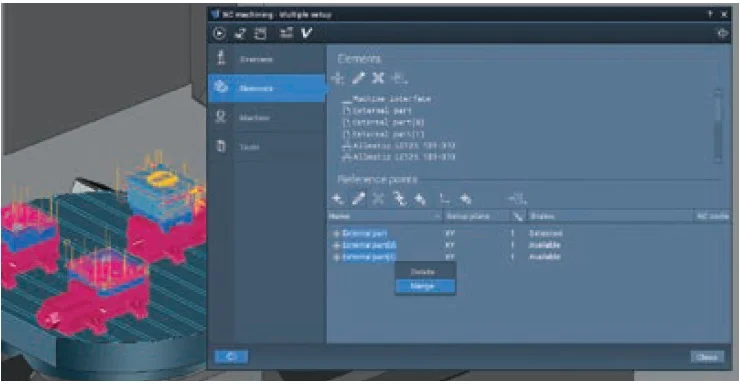Choose Delete from the context menu

click(425, 272)
